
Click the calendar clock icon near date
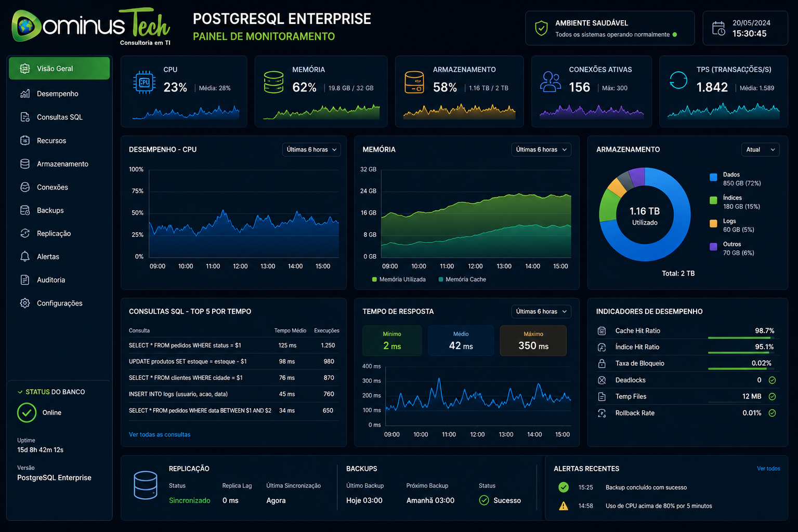coord(718,28)
